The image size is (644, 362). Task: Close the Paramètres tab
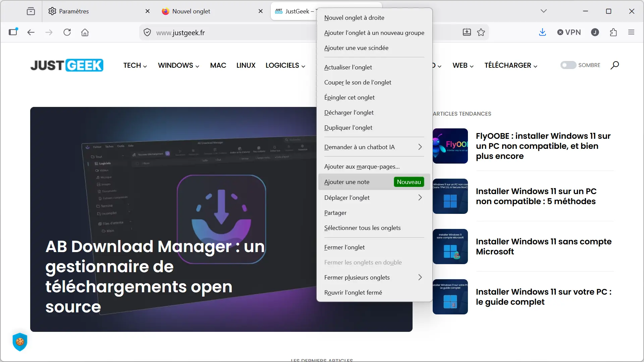tap(148, 11)
